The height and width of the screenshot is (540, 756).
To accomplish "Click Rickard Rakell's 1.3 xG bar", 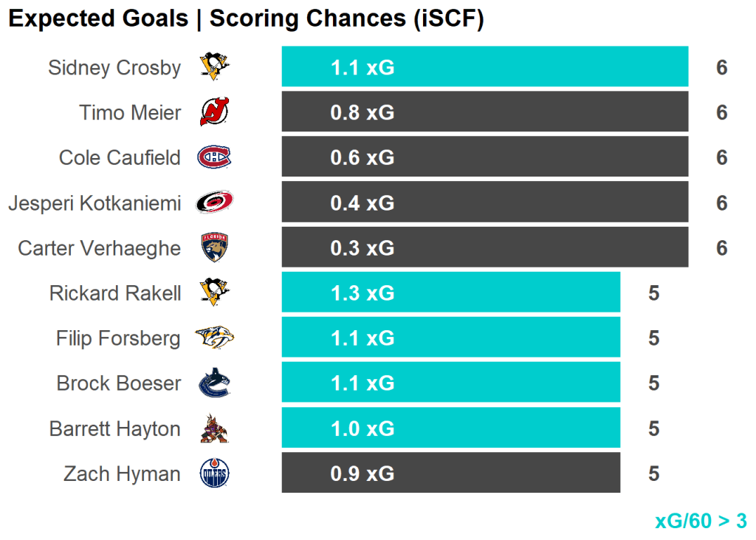I will tap(450, 293).
